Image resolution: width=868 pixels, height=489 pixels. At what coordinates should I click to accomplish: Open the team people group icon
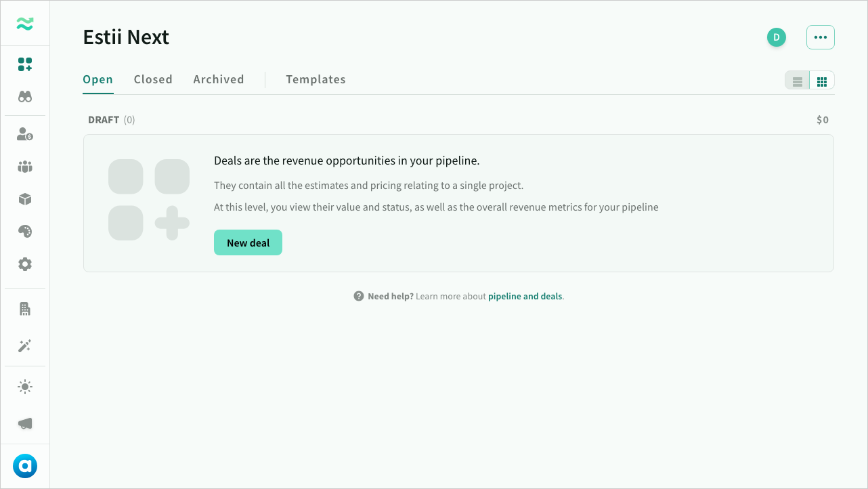tap(25, 167)
